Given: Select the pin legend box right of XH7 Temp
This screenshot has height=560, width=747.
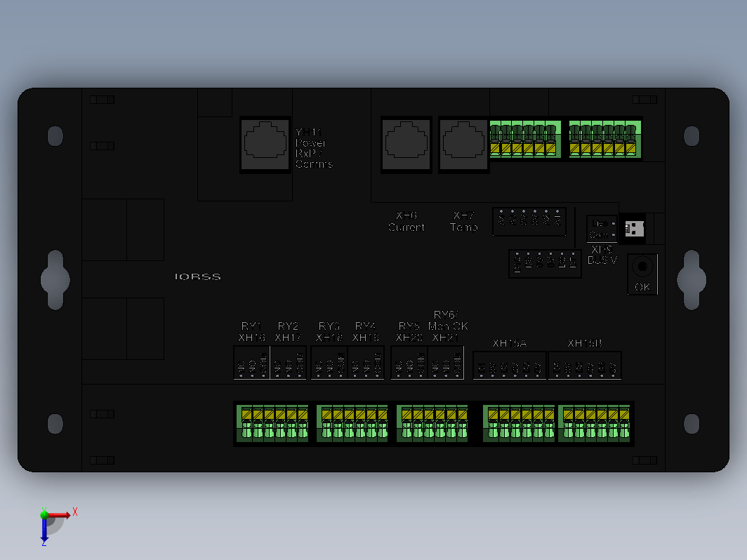Looking at the screenshot, I should tap(529, 222).
